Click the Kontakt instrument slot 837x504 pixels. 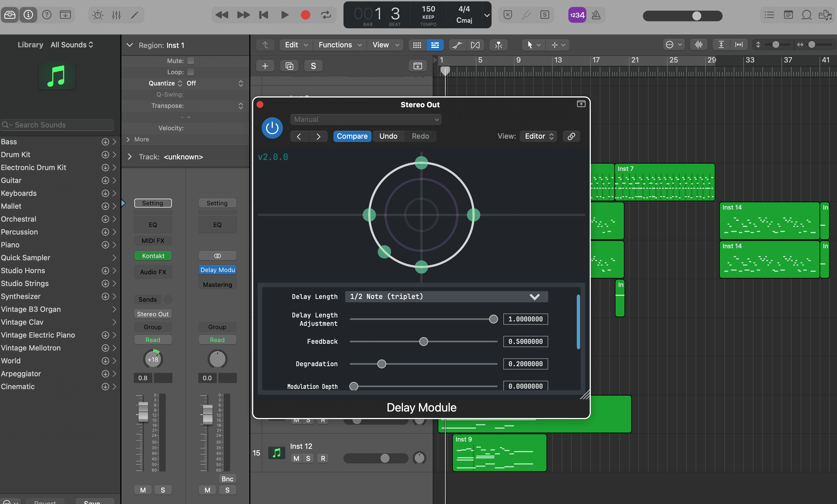coord(153,256)
